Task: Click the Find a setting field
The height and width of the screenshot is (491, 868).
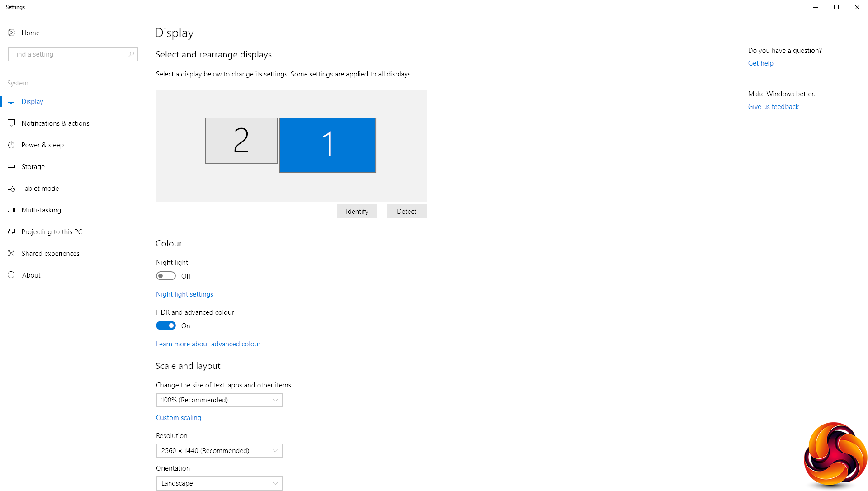Action: point(68,54)
